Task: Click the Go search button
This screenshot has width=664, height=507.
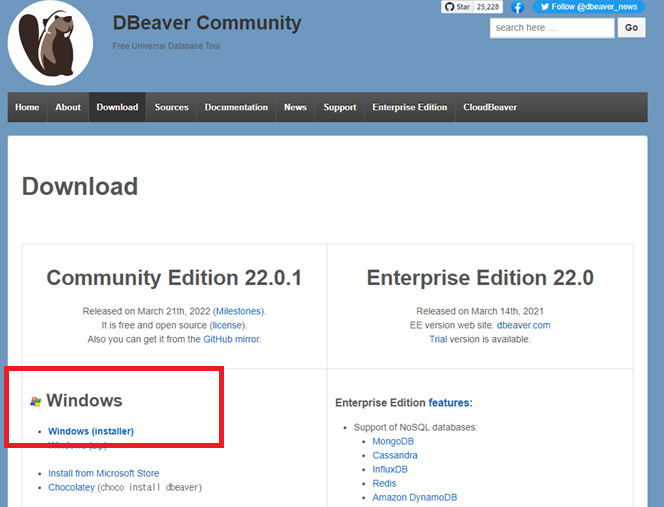Action: 631,28
